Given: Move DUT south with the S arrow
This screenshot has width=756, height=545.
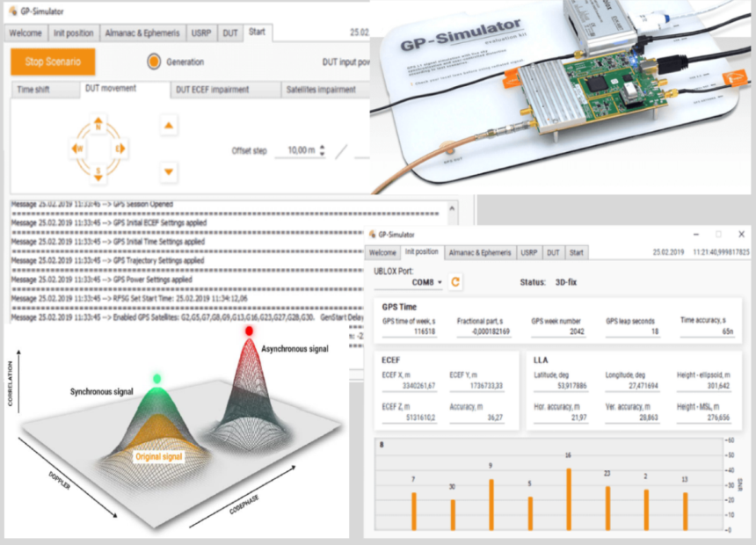Looking at the screenshot, I should click(98, 175).
